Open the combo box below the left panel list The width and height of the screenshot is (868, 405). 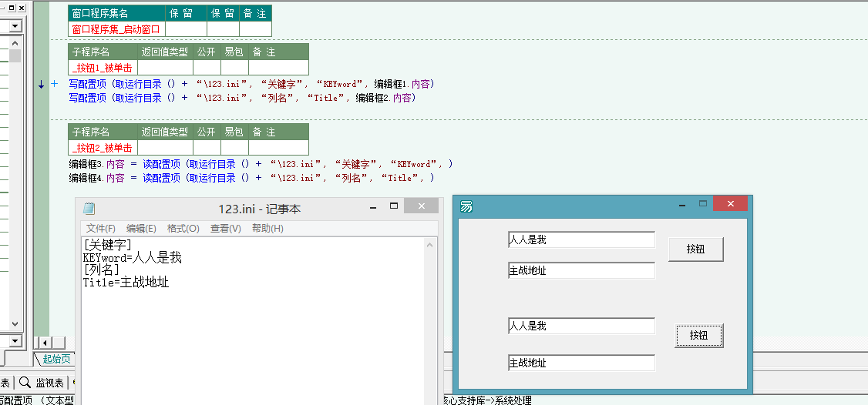[15, 340]
